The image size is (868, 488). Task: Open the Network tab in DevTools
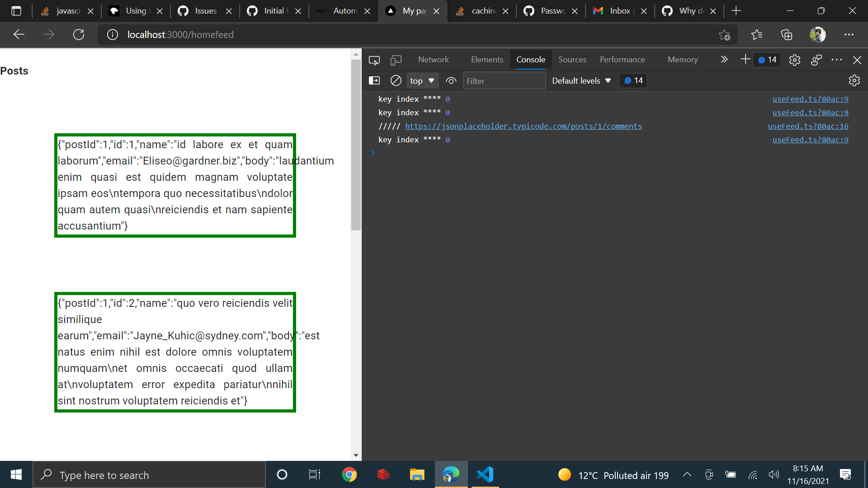coord(433,60)
